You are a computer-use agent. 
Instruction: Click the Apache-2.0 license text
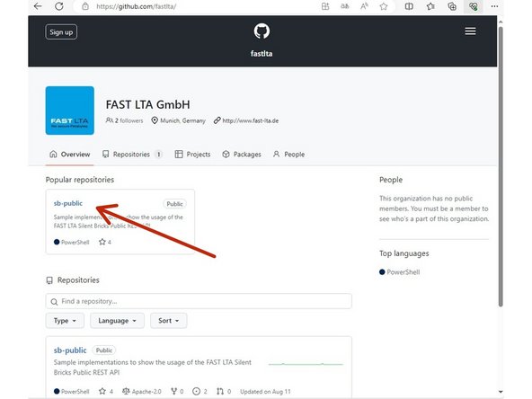pyautogui.click(x=146, y=392)
